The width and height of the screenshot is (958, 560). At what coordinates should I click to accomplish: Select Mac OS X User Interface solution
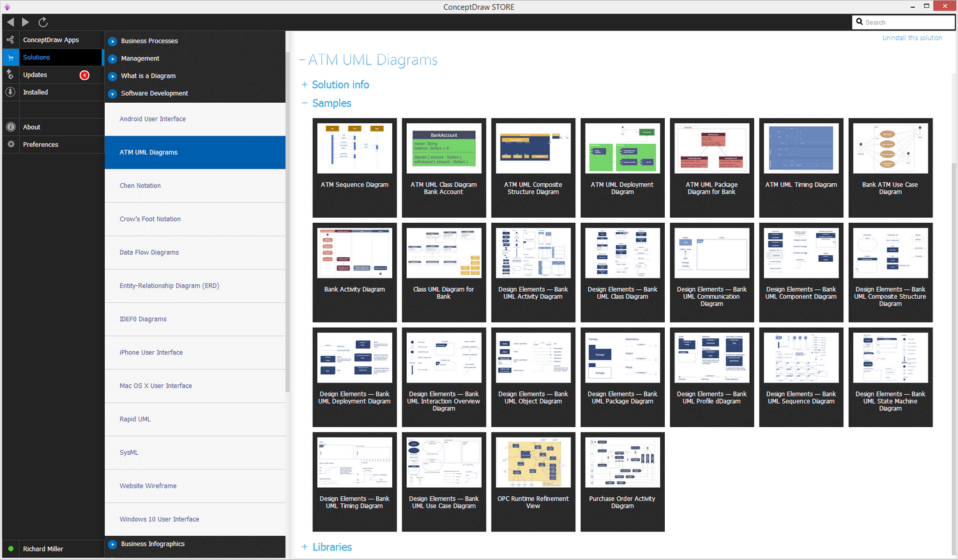pos(195,386)
